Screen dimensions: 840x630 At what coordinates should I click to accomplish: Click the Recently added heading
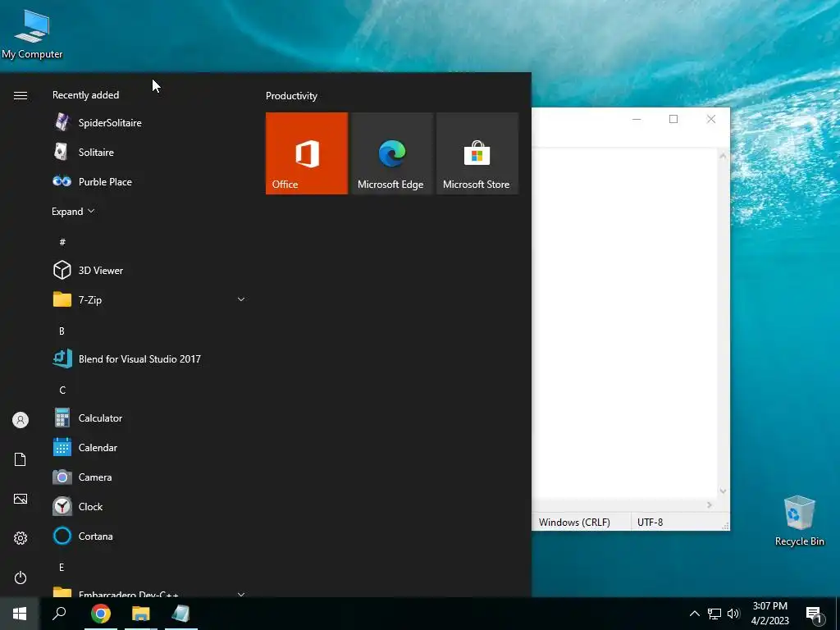point(85,95)
